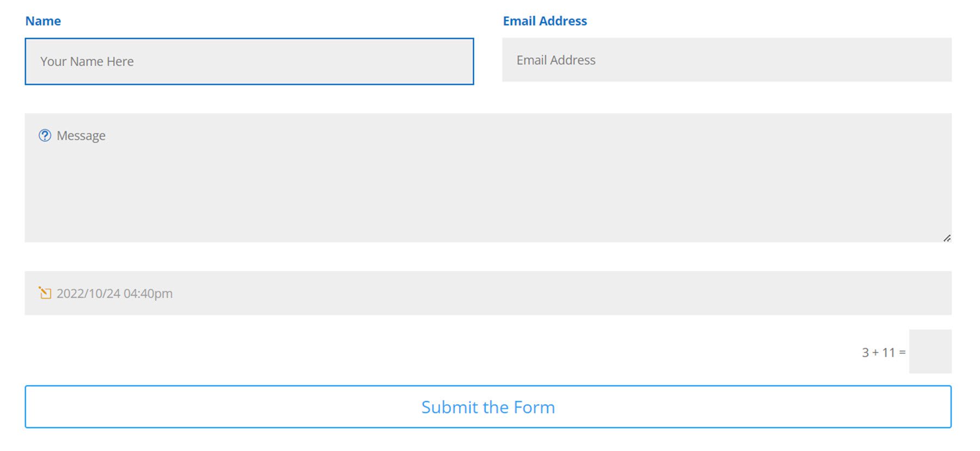The image size is (980, 451).
Task: Click the textarea resize handle at bottom right
Action: click(x=947, y=237)
